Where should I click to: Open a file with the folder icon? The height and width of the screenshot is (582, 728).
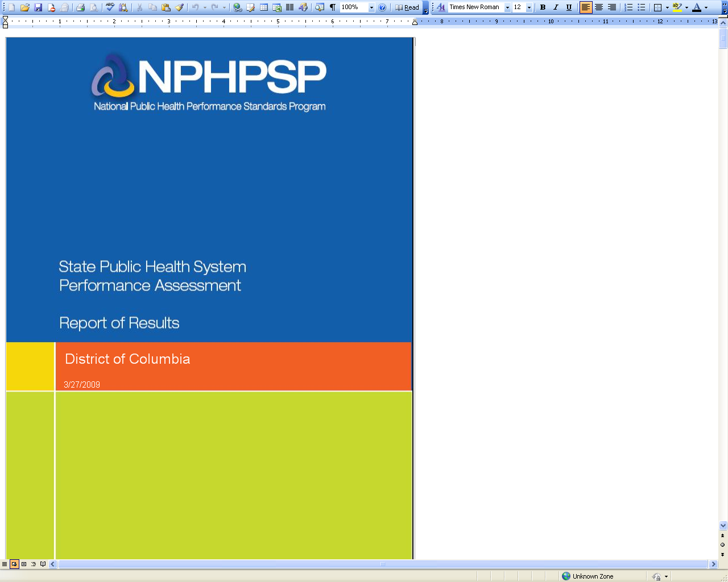pyautogui.click(x=24, y=7)
